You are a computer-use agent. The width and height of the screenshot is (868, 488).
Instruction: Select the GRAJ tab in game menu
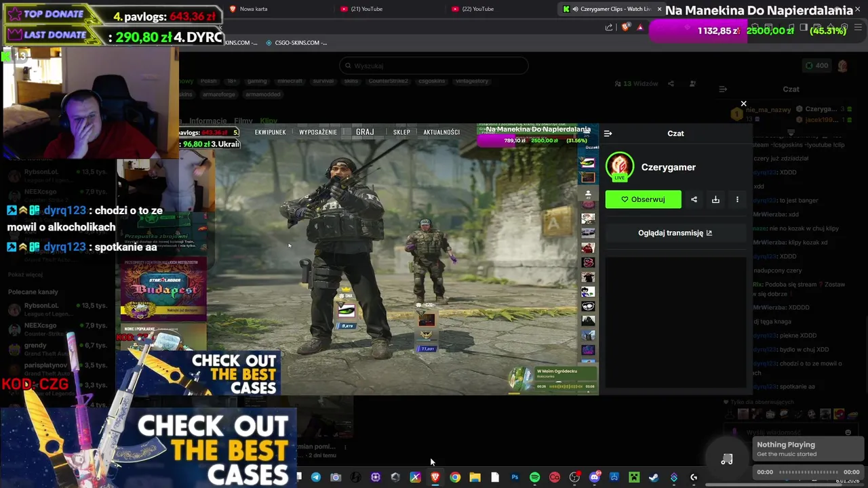click(x=365, y=131)
